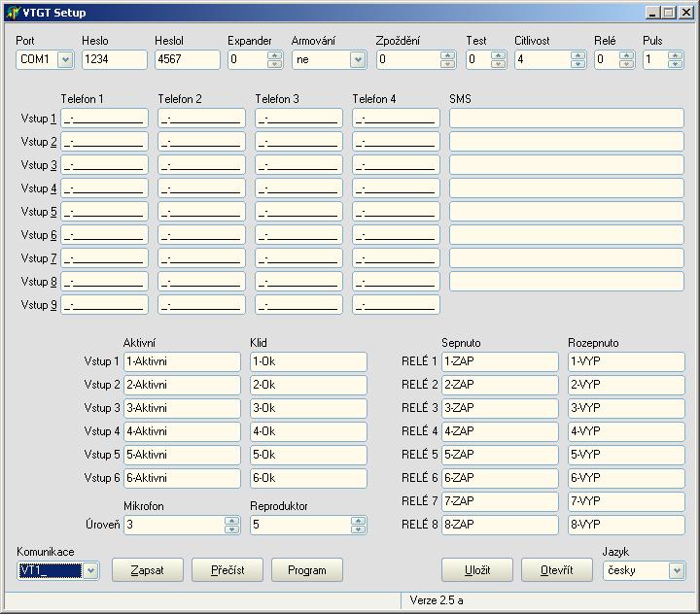The height and width of the screenshot is (614, 700).
Task: Click the 6-Aktivni text field
Action: pos(182,478)
